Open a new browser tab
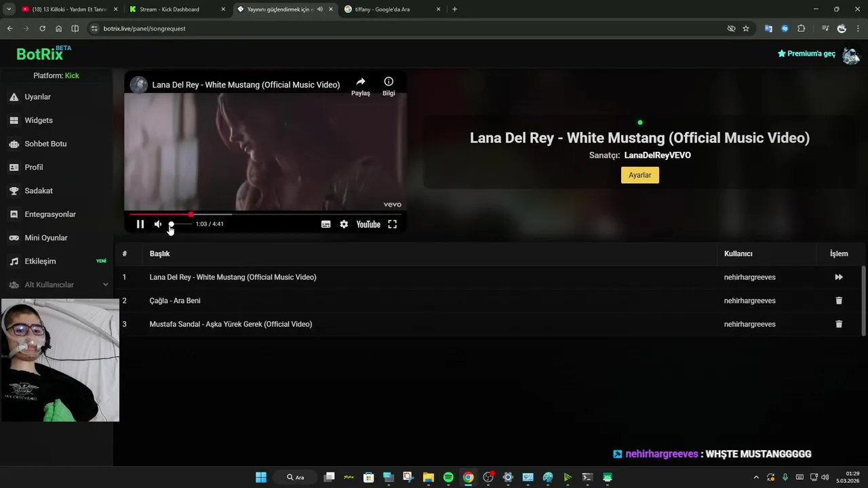 [x=454, y=9]
